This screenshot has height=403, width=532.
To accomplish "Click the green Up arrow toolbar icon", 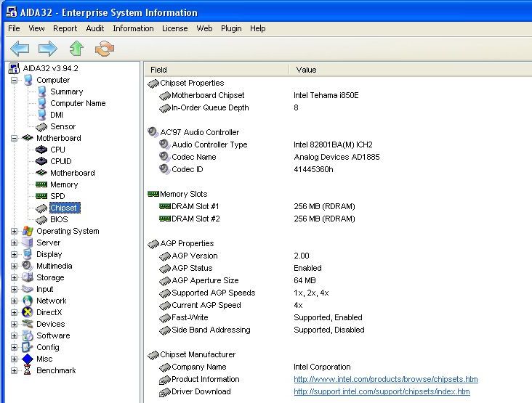I will point(76,49).
